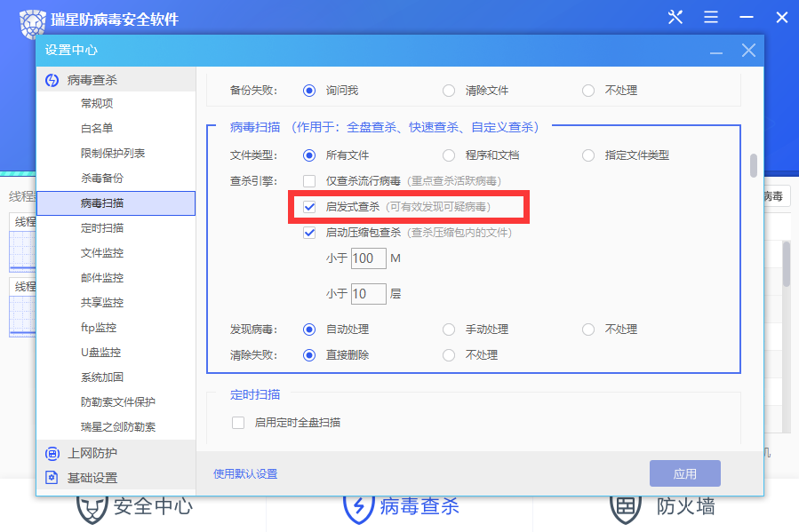Enable 启用定时全盘扫描 checkbox
Image resolution: width=799 pixels, height=532 pixels.
238,423
